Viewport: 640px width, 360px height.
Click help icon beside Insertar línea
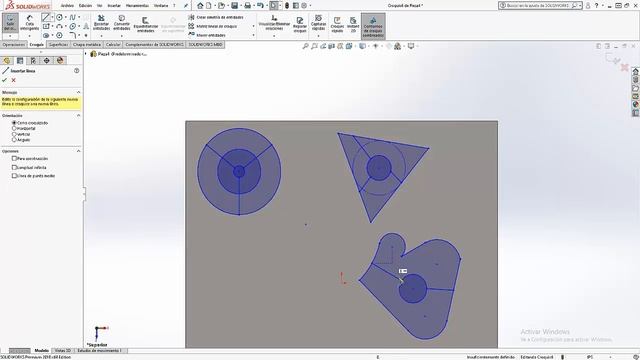(x=77, y=71)
